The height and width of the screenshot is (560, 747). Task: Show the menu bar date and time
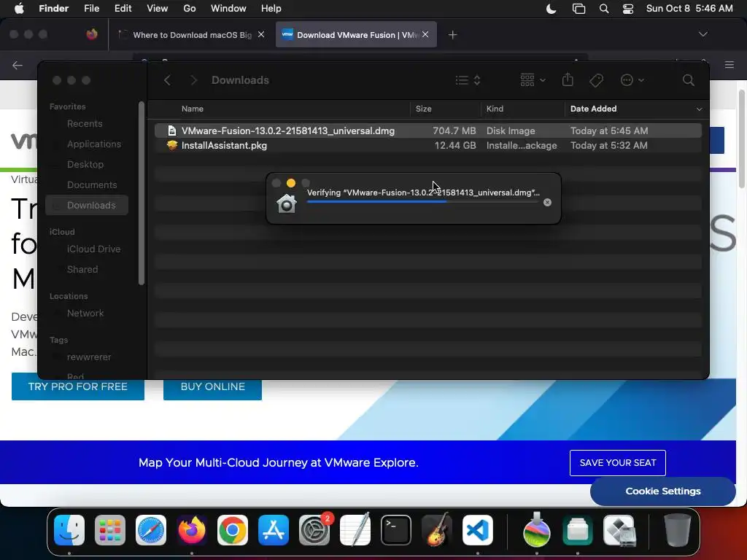[x=689, y=9]
